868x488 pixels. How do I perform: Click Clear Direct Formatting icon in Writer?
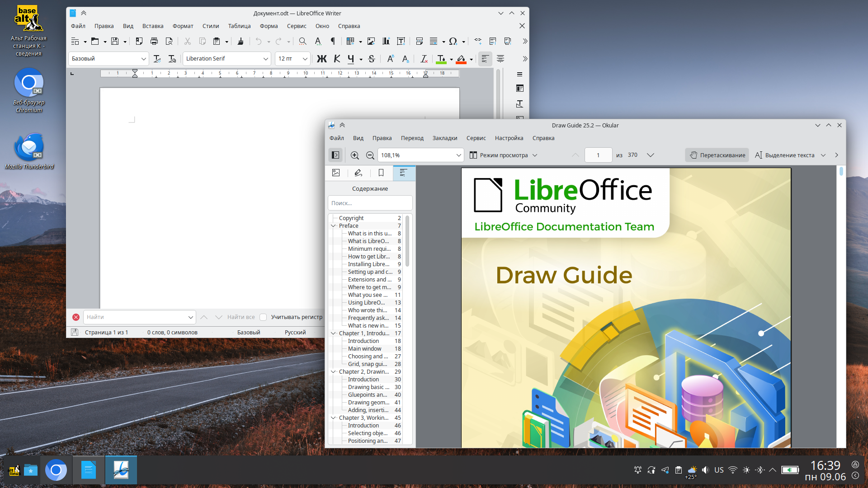point(424,59)
